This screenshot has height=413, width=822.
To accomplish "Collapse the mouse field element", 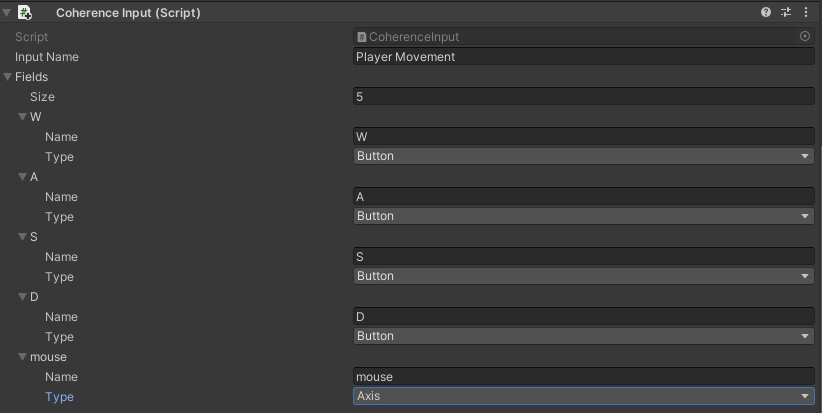I will pyautogui.click(x=23, y=357).
